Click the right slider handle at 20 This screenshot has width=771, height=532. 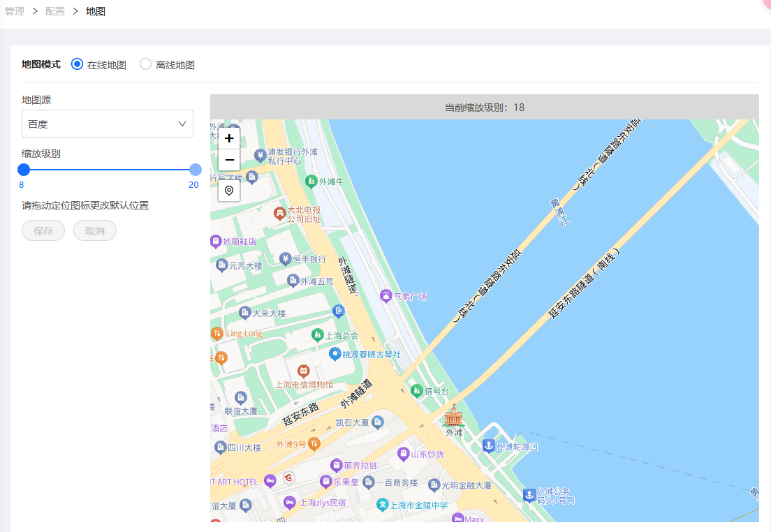(x=196, y=170)
